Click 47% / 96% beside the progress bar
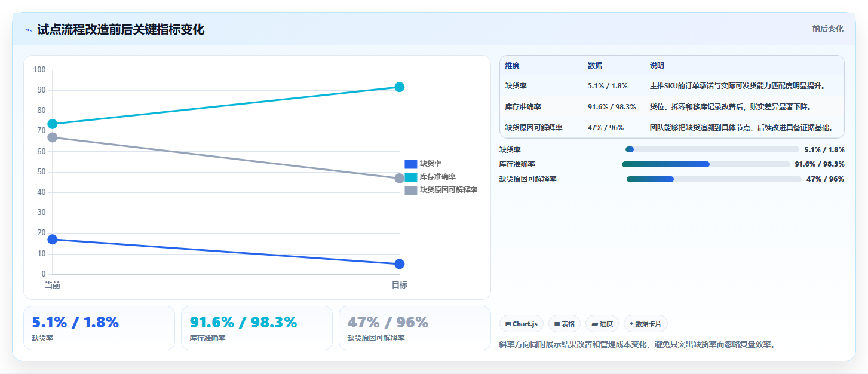Screen dimensions: 868x374 coord(825,179)
